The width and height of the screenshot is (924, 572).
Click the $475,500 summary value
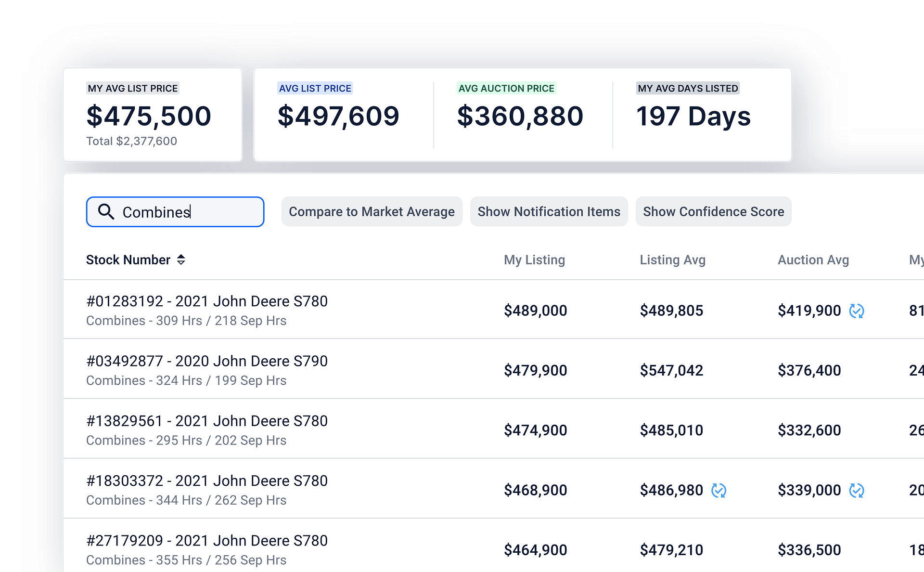(149, 116)
